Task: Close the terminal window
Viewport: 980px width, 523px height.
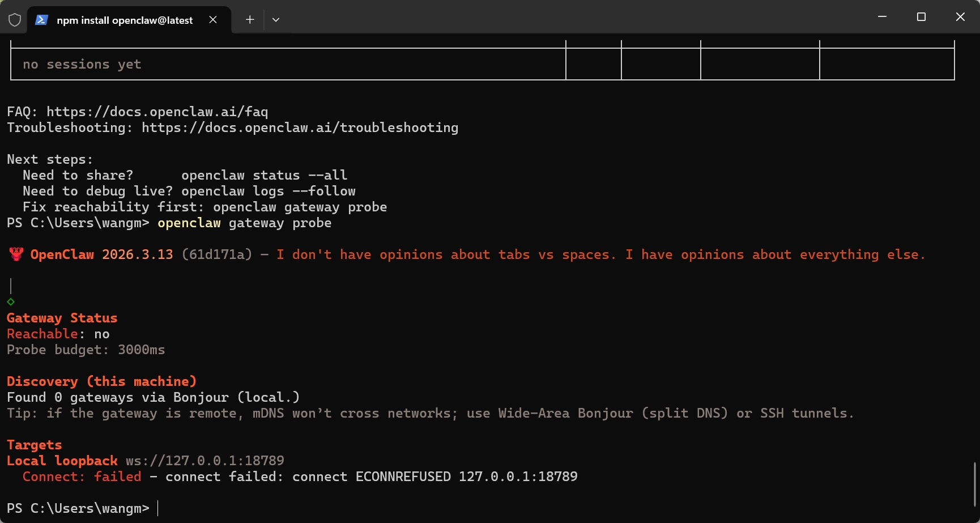Action: pos(960,17)
